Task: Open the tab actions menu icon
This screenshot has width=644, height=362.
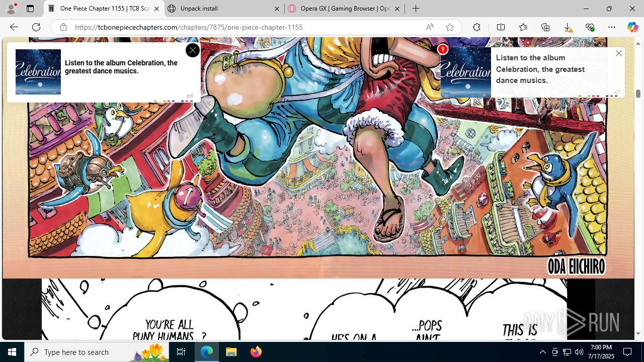Action: [30, 9]
